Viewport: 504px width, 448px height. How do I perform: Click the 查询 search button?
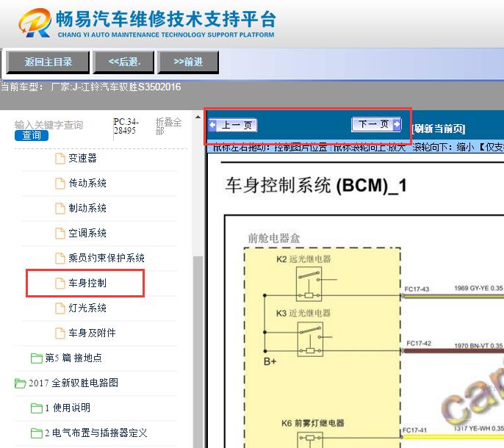32,135
